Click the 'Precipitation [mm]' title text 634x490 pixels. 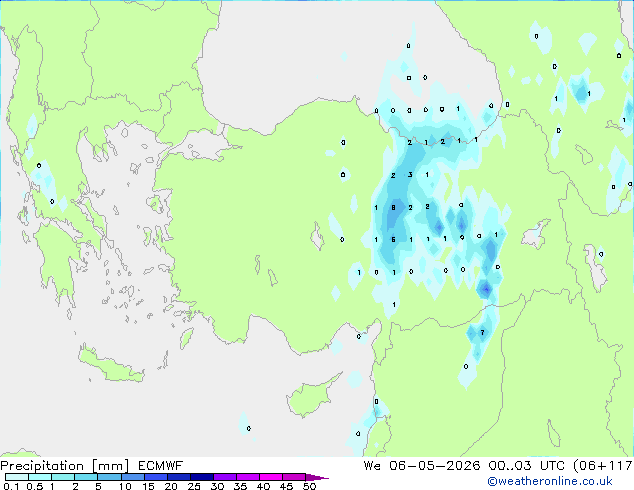coord(65,466)
